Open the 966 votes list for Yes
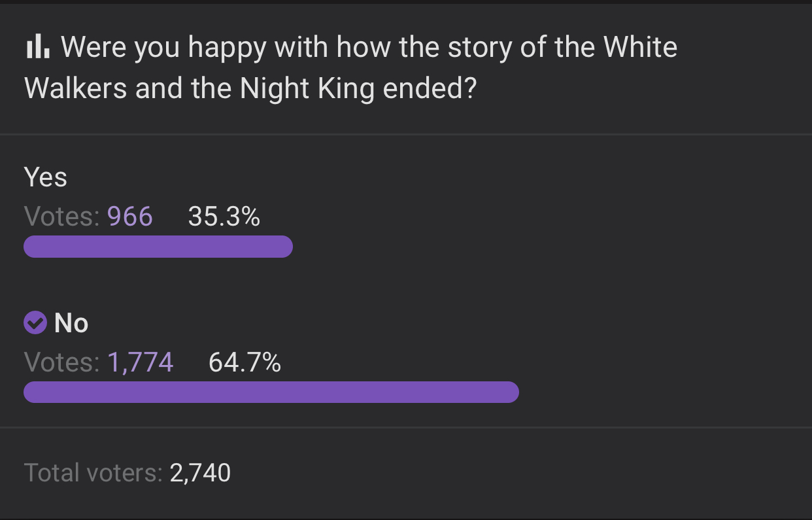This screenshot has width=812, height=520. (x=130, y=217)
